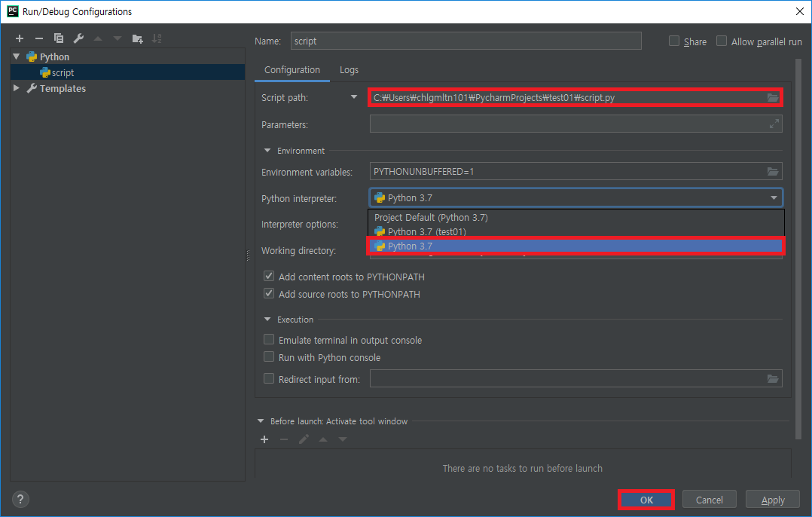This screenshot has width=812, height=517.
Task: Select highlighted Python 3.7 interpreter option
Action: tap(575, 246)
